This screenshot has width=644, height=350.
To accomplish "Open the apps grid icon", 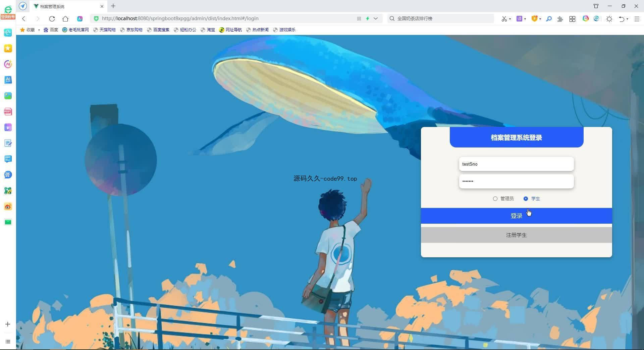I will pyautogui.click(x=573, y=19).
